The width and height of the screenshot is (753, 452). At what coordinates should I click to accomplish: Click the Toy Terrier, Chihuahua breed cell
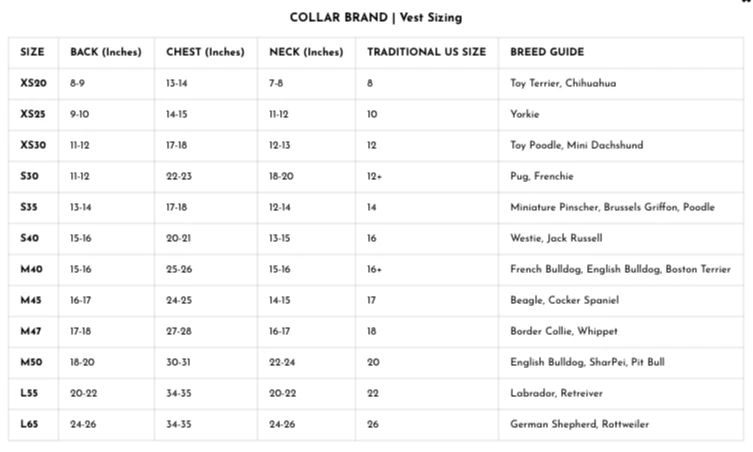(563, 83)
